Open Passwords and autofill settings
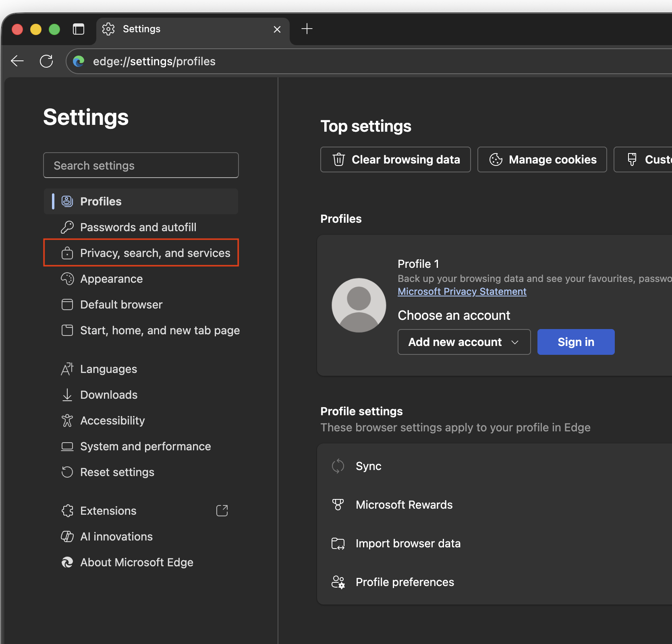 [141, 227]
